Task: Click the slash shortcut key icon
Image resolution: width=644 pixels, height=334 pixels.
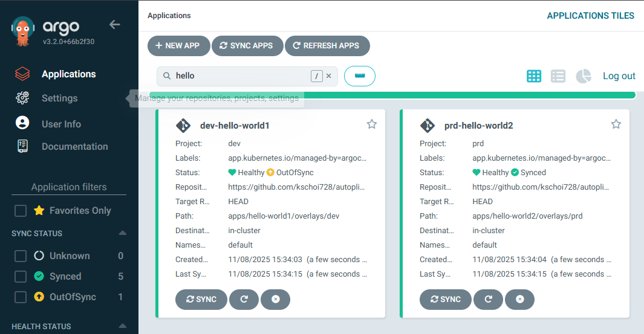Action: pos(317,76)
